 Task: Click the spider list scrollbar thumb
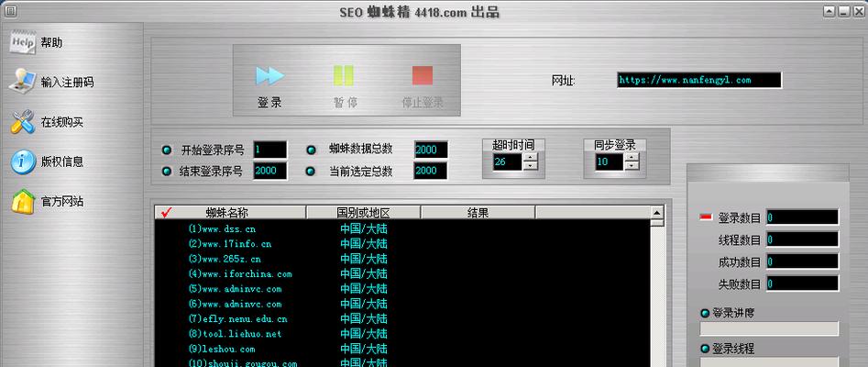tap(657, 223)
